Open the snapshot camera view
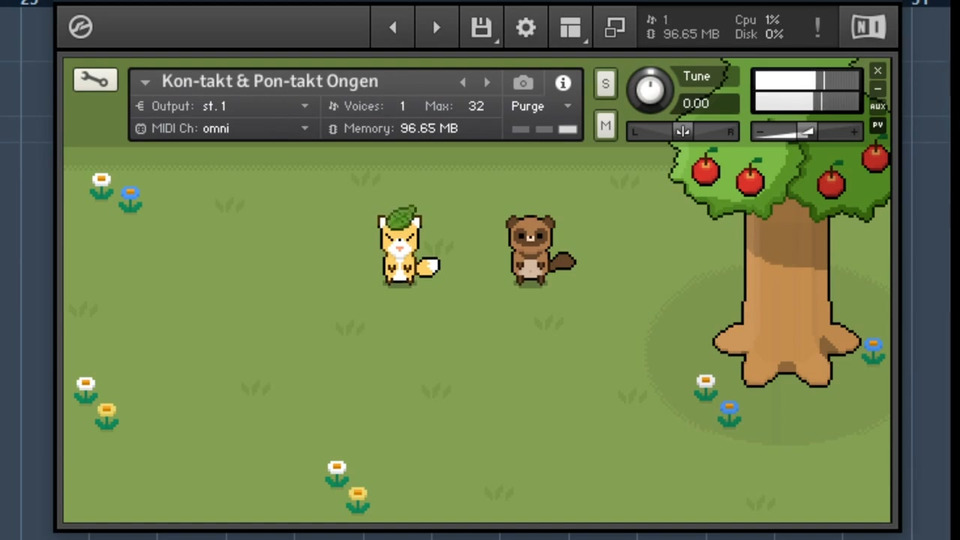 [x=523, y=82]
